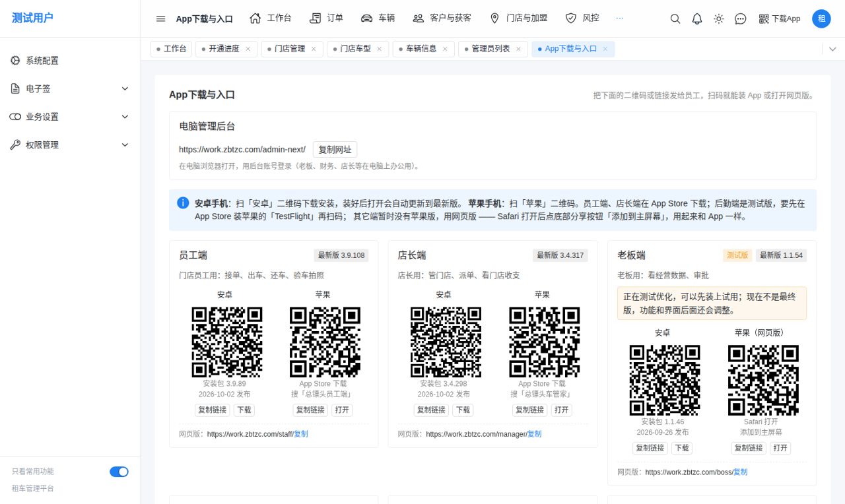
Task: Open the tab list dropdown arrow
Action: point(832,49)
